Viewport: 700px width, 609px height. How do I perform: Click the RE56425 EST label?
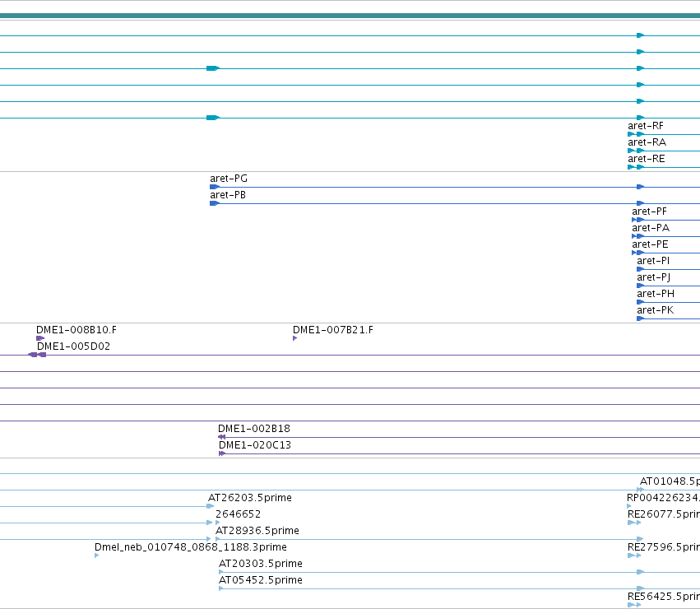click(664, 597)
